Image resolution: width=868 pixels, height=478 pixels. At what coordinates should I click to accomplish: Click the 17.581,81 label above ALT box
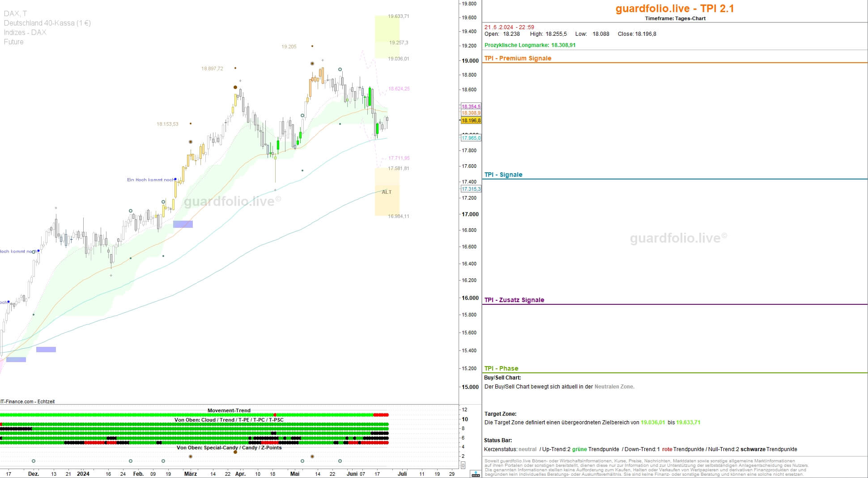(x=399, y=168)
